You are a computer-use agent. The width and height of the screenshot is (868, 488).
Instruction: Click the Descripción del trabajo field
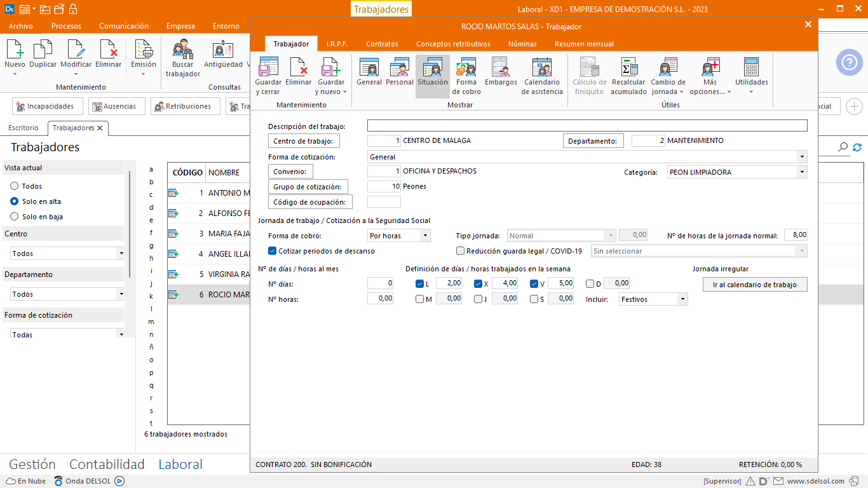coord(587,126)
